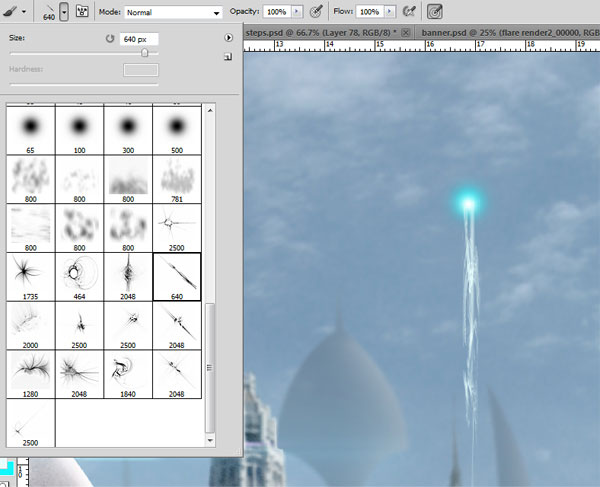Image resolution: width=600 pixels, height=487 pixels.
Task: Open the brush picker flyout menu
Action: coord(228,37)
